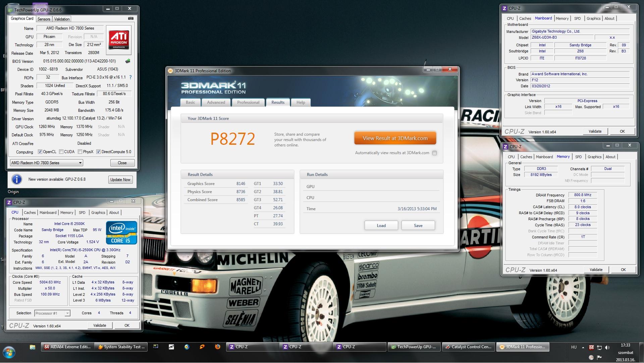Click the volume speaker tray icon
The height and width of the screenshot is (363, 644).
pos(607,347)
